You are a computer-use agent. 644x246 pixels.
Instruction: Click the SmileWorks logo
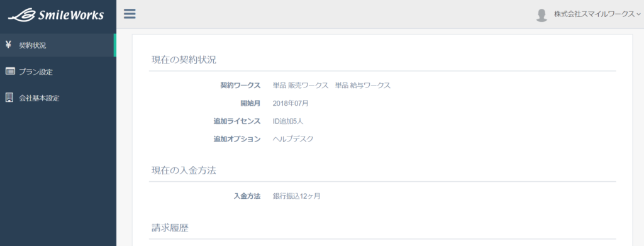56,15
